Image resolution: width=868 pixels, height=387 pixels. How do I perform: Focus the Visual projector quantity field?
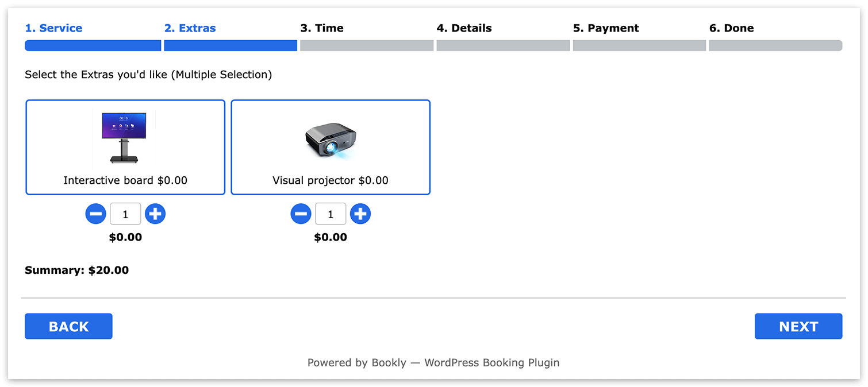point(331,214)
